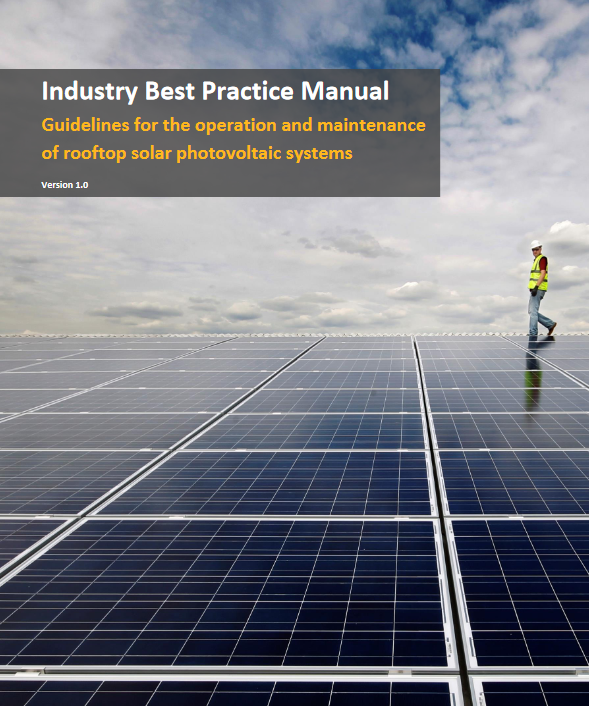
Task: Click the word 'operation' in the subtitle
Action: 236,126
